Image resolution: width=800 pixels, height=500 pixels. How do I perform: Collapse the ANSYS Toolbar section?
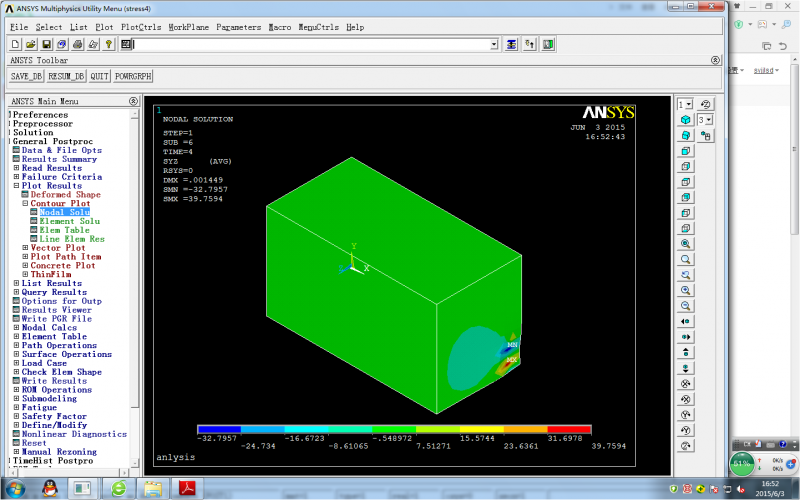[715, 60]
